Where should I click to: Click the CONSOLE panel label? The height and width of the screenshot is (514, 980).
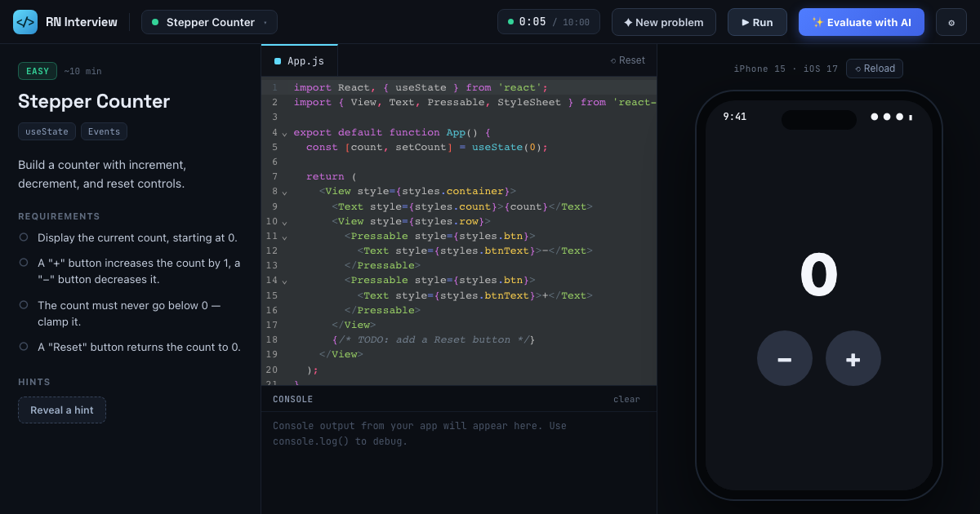tap(293, 399)
